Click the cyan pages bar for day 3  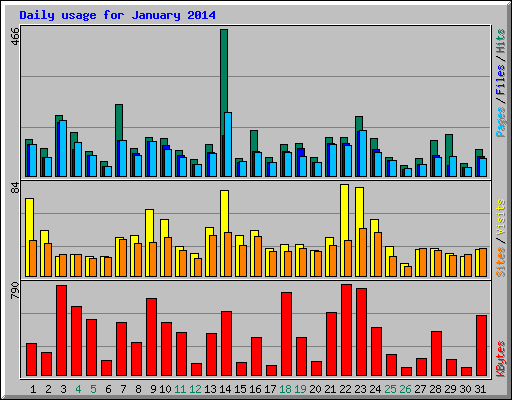click(x=63, y=148)
